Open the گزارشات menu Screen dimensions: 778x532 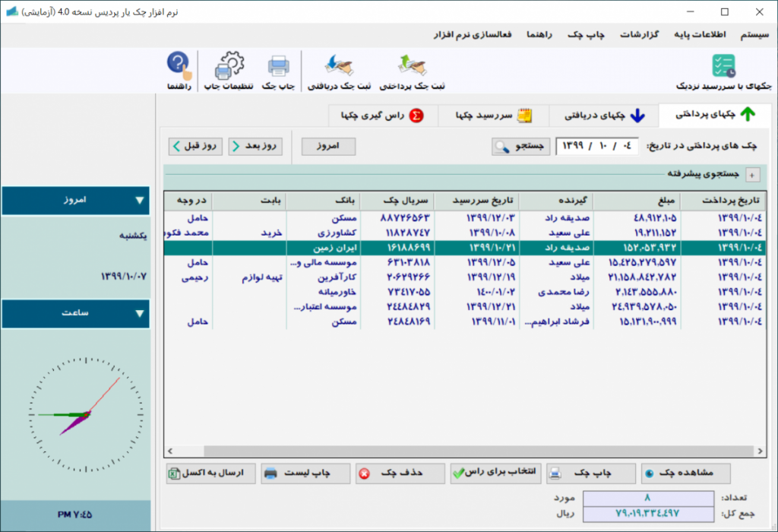tap(639, 35)
